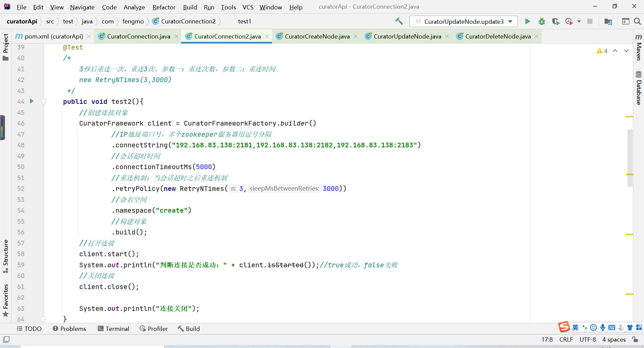Click CuratorConnection2 class breadcrumb

coord(184,21)
